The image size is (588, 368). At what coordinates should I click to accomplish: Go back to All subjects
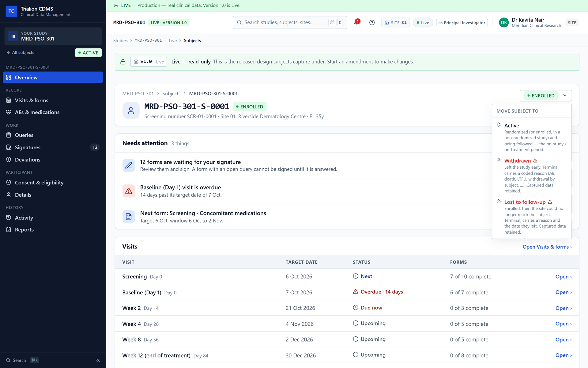[20, 52]
